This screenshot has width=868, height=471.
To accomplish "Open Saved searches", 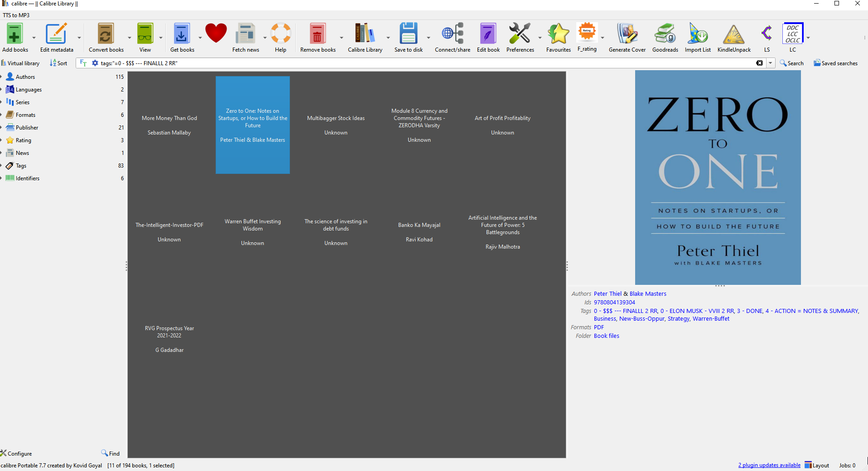I will (x=835, y=63).
